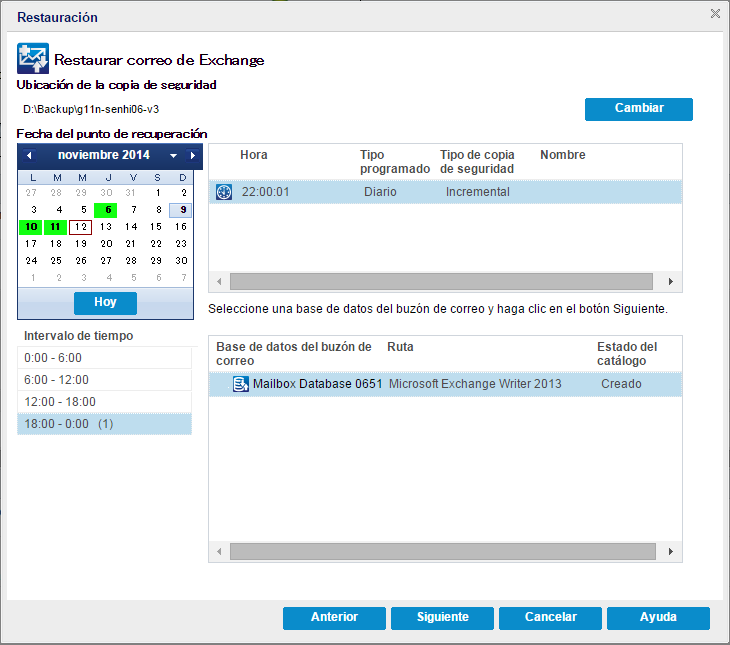Screen dimensions: 730x645
Task: Click recovery points horizontal scrollbar thumb
Action: click(x=441, y=282)
